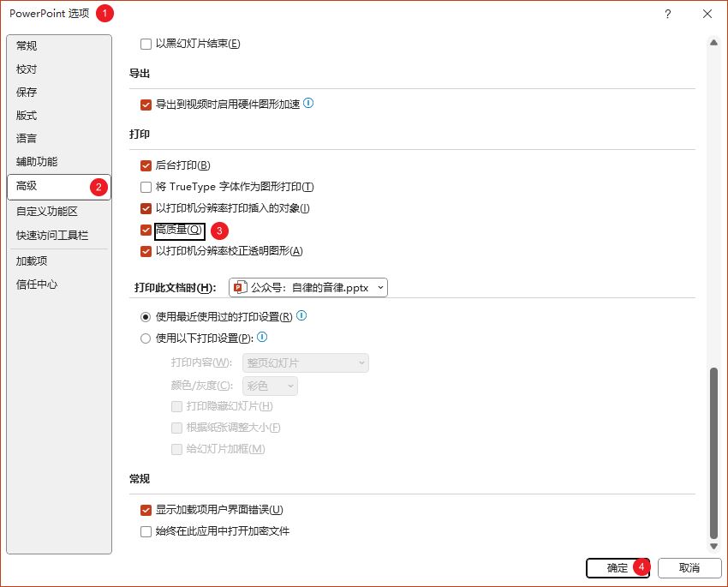Switch to the 常规 category
The image size is (728, 587).
pos(27,46)
